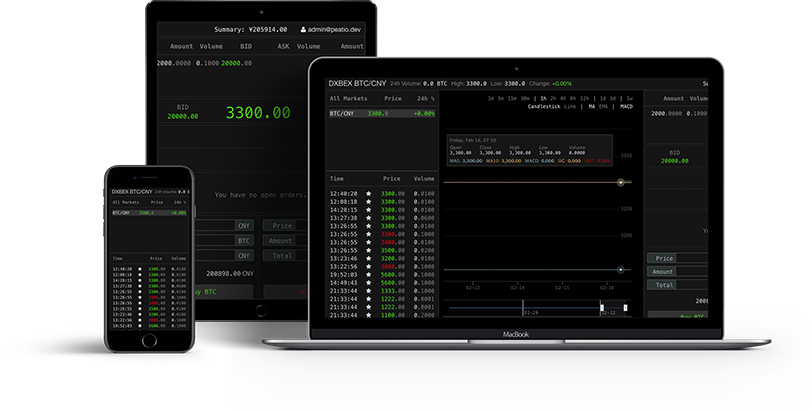Click the Buy BTC button on the laptop
The width and height of the screenshot is (812, 411).
pos(678,315)
